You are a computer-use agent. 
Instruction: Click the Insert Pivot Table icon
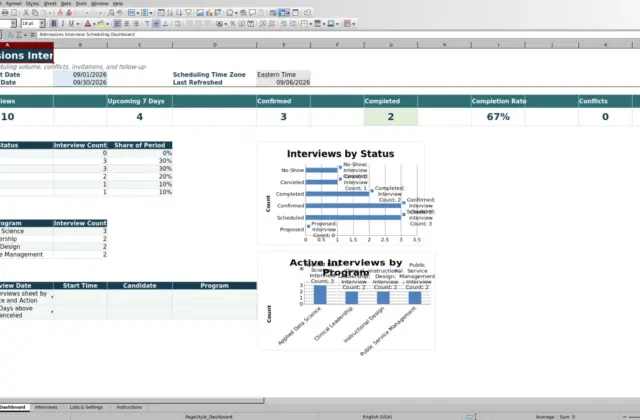218,13
